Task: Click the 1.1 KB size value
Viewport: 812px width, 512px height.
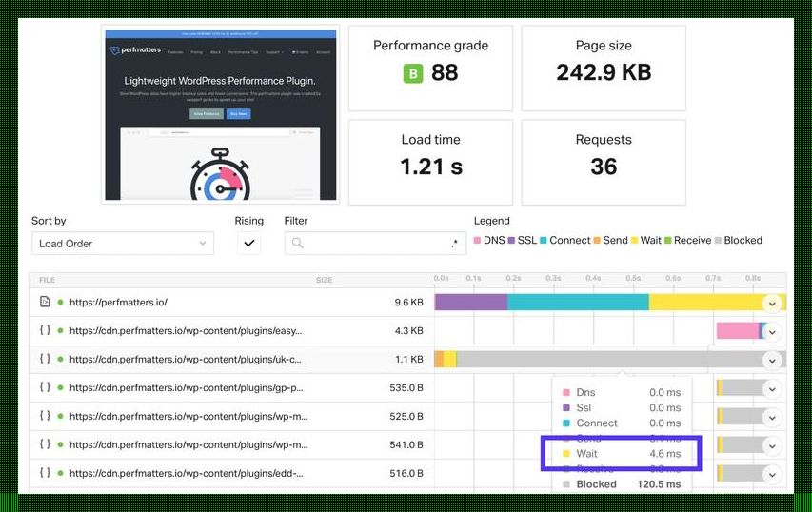Action: coord(409,360)
